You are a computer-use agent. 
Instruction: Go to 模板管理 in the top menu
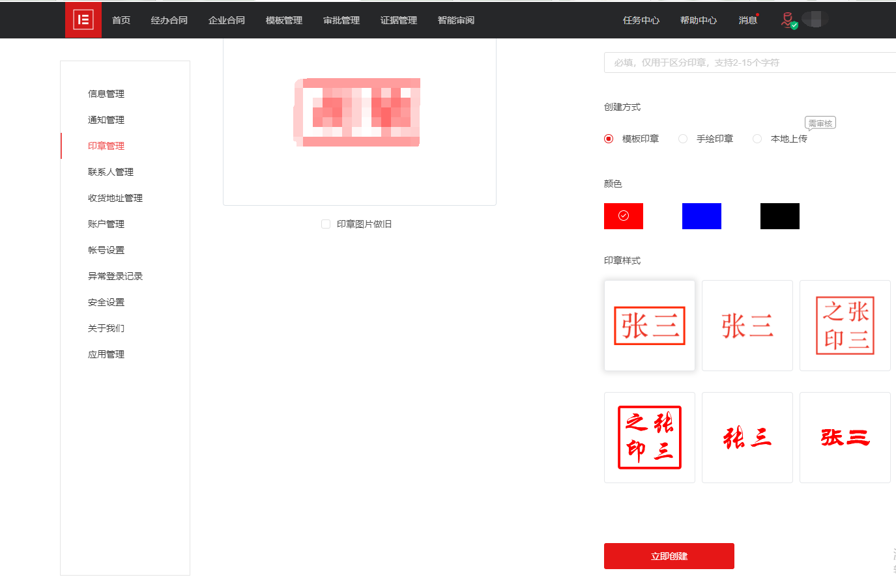[x=284, y=20]
